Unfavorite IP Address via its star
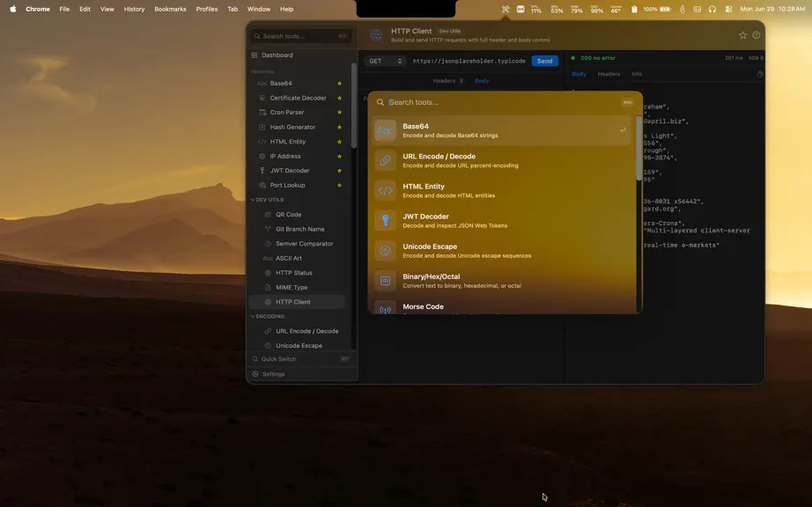812x507 pixels. 339,156
